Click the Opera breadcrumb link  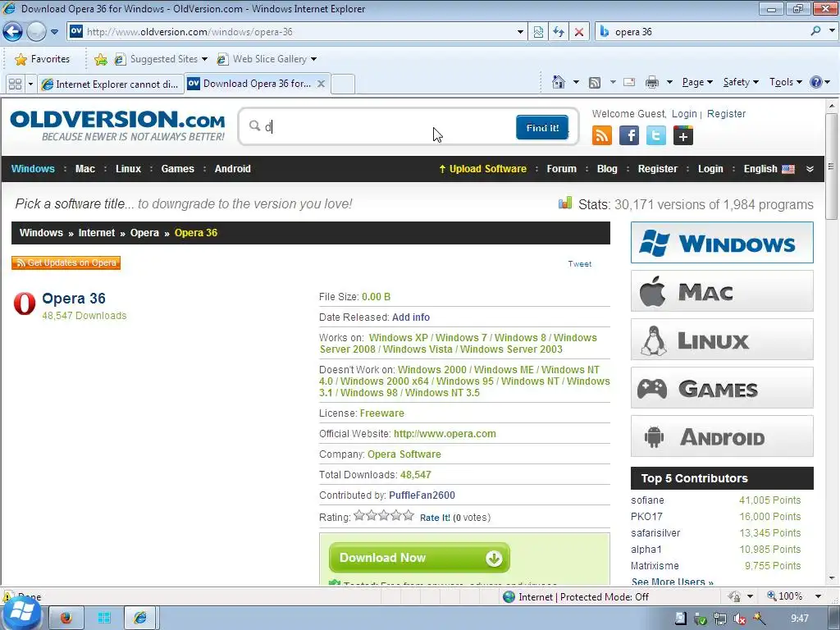click(144, 232)
